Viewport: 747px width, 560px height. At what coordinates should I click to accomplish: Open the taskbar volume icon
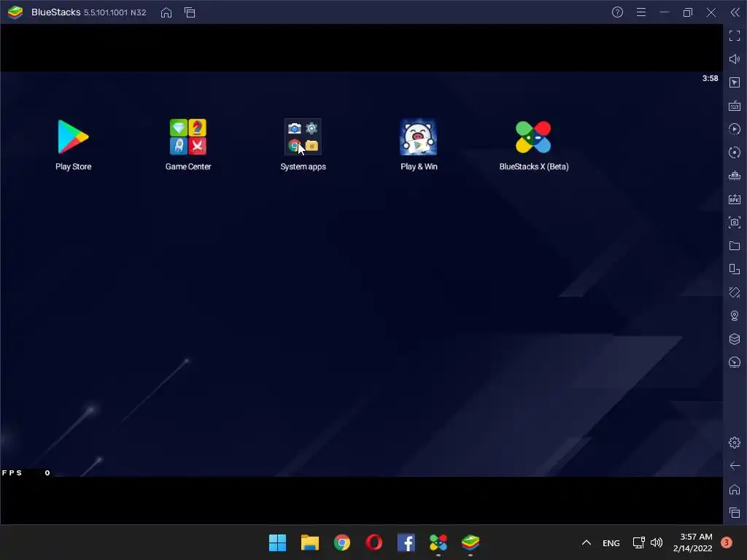(x=657, y=542)
